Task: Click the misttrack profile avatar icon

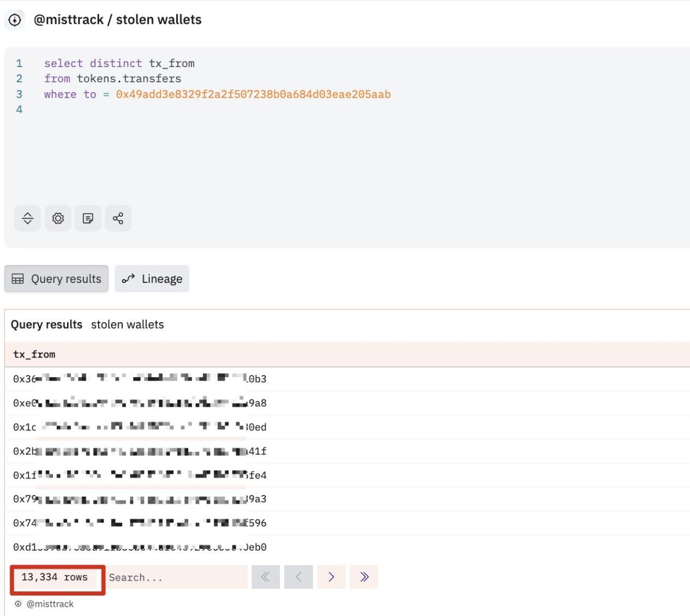Action: (15, 20)
